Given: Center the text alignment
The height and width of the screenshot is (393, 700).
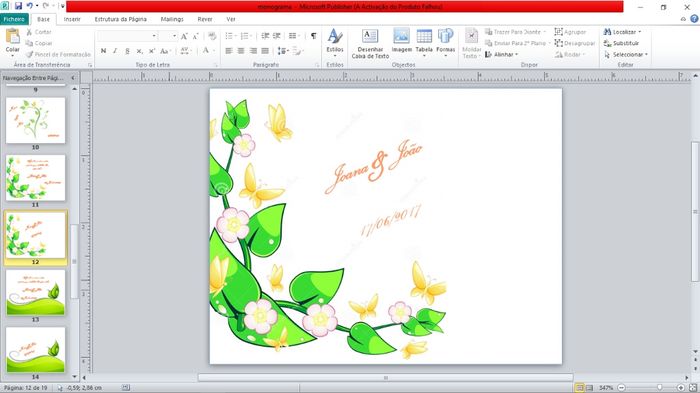Looking at the screenshot, I should (x=241, y=51).
